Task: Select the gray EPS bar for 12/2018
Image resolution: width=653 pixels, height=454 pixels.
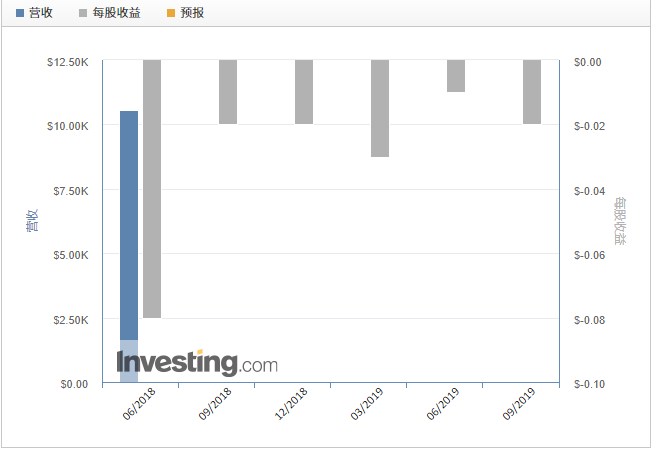Action: tap(304, 92)
